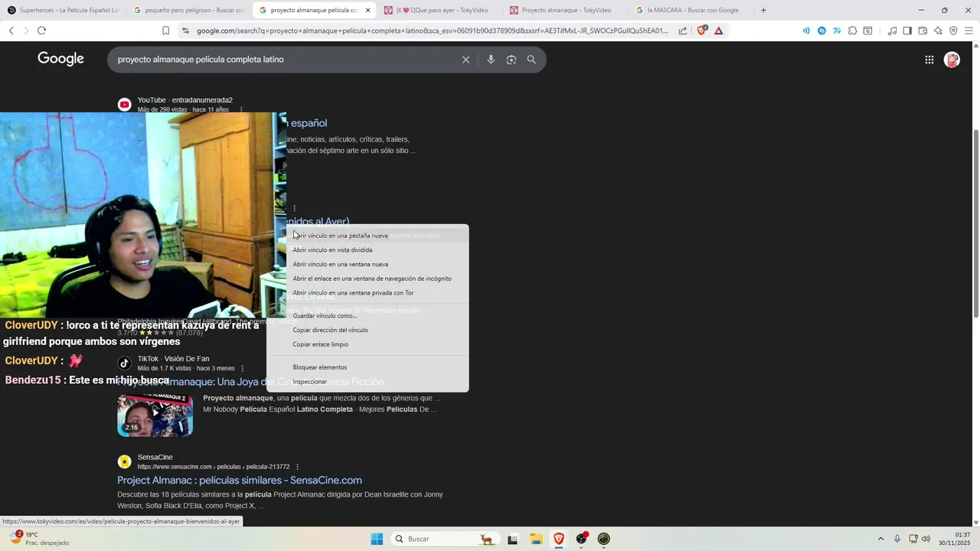Click the YouTube entradanumerada2 source

click(185, 100)
